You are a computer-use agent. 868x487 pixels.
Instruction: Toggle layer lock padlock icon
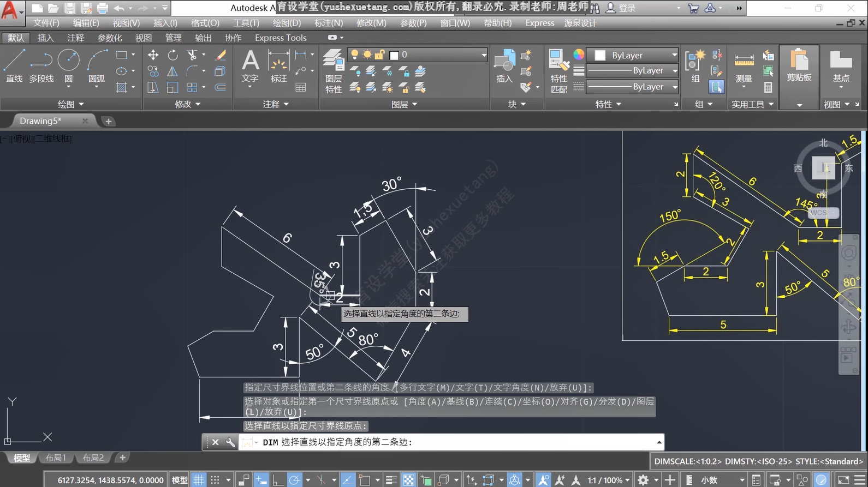pos(379,55)
